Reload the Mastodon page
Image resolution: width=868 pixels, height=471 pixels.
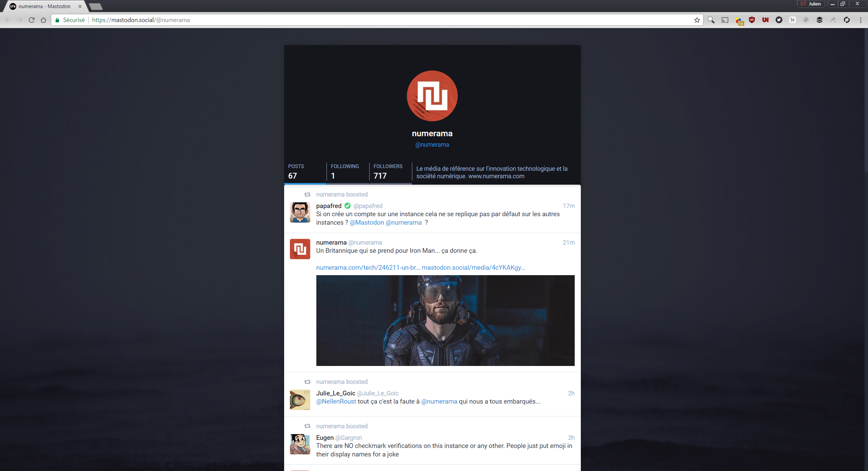coord(32,20)
